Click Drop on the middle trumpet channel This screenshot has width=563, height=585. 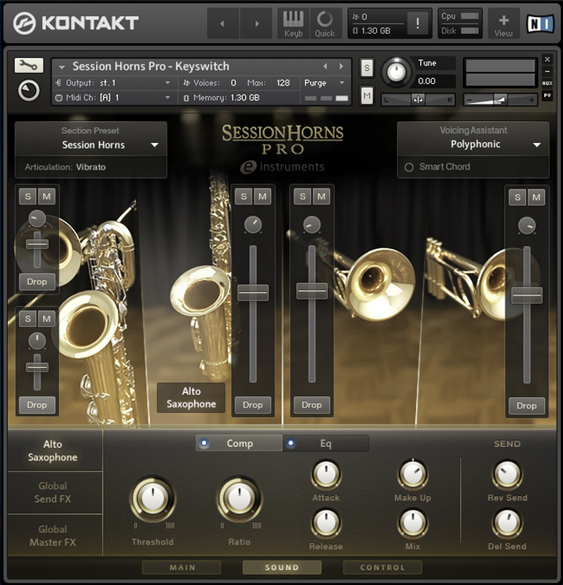(x=312, y=405)
